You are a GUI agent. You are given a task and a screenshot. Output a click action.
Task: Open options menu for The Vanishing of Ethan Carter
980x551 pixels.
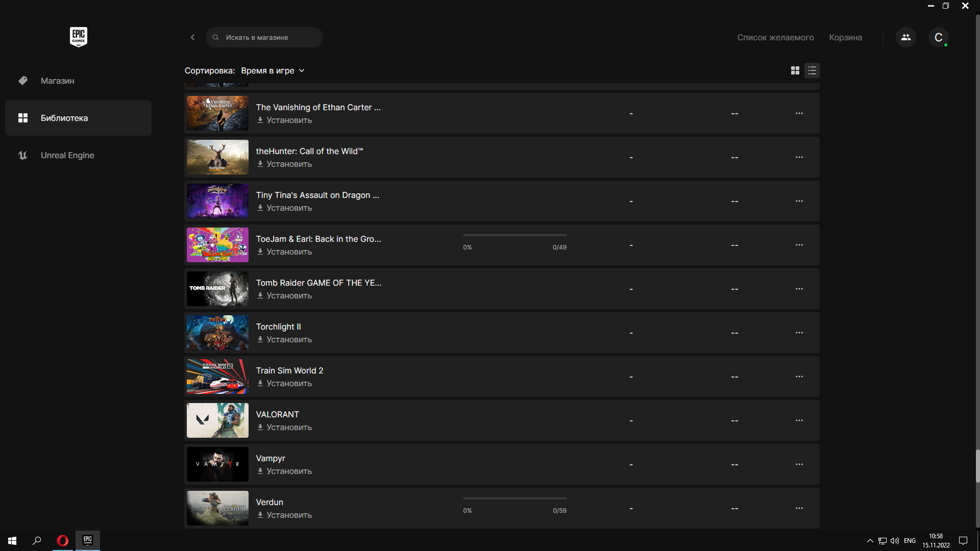click(799, 113)
